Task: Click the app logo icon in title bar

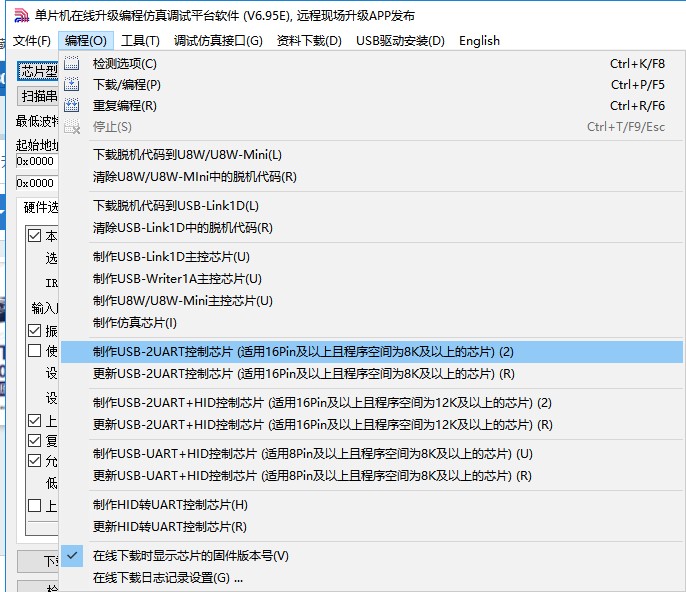Action: point(21,15)
